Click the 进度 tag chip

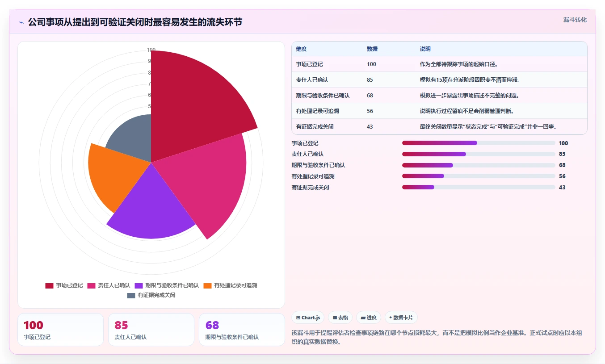[x=369, y=318]
